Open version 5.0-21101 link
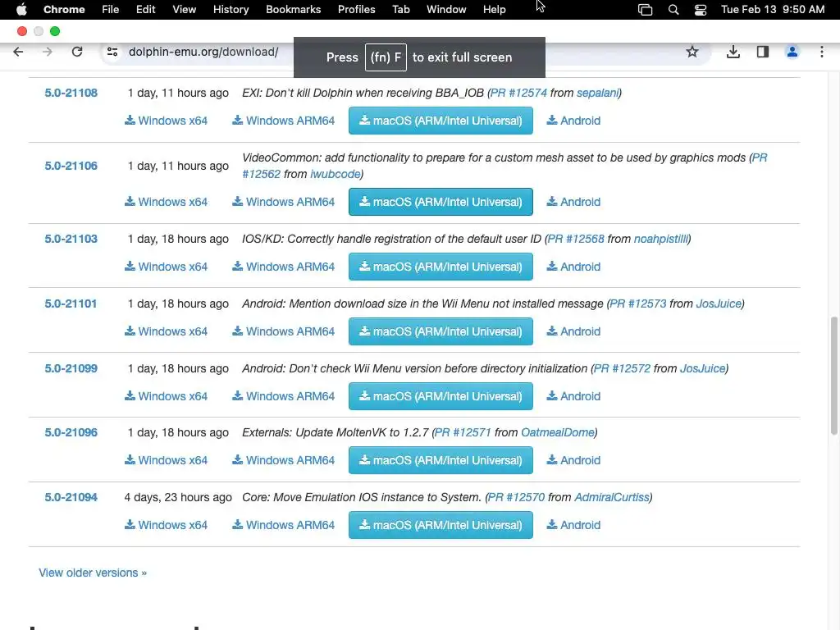This screenshot has width=840, height=630. point(71,304)
